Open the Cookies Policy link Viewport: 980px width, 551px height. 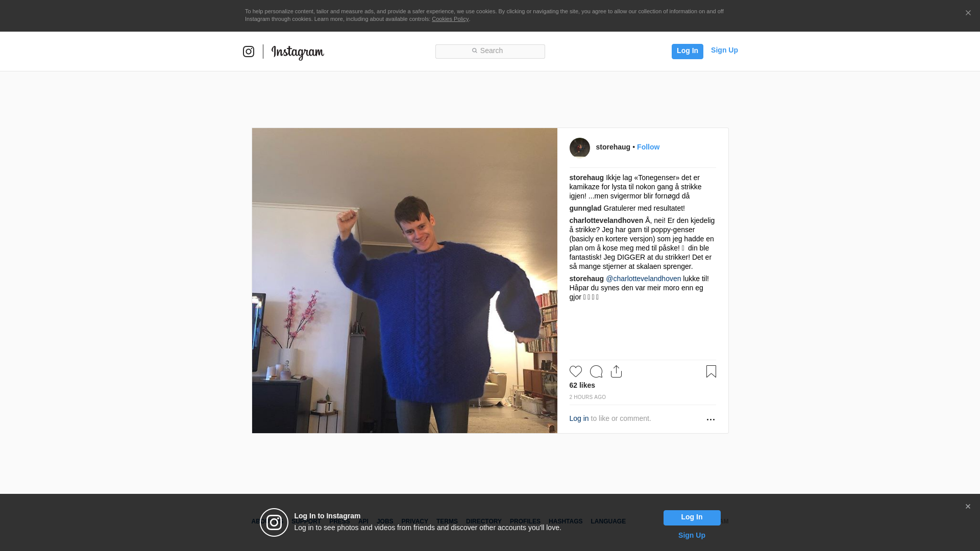(x=450, y=19)
